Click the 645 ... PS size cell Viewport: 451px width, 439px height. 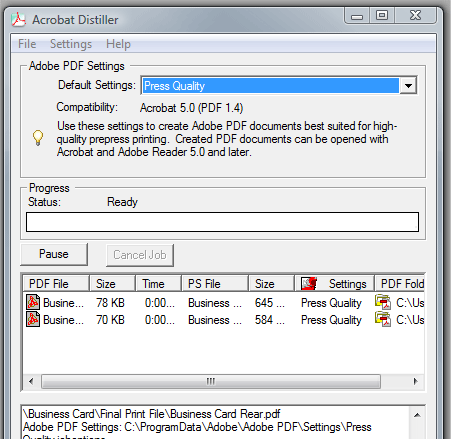[270, 303]
